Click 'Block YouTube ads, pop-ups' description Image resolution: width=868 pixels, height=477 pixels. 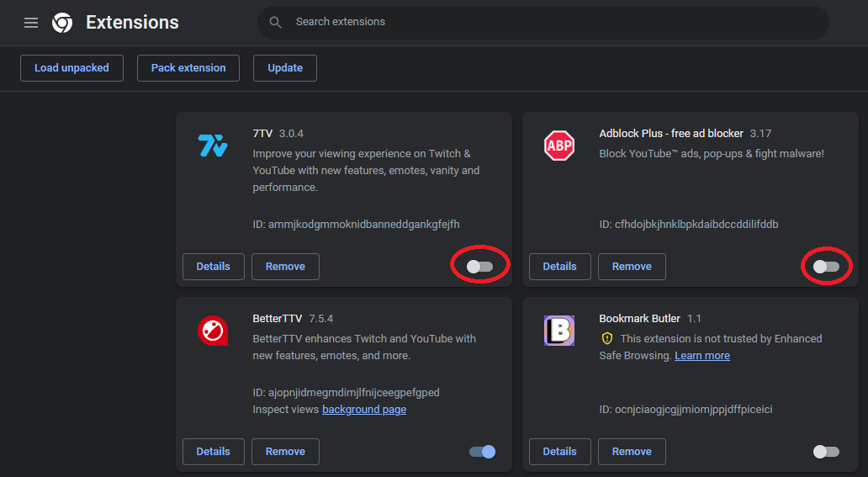point(712,153)
